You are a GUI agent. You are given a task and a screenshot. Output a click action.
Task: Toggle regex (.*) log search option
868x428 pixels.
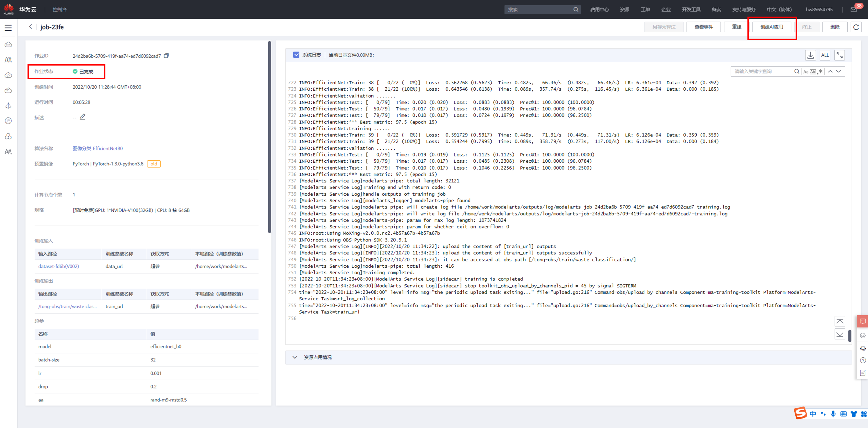(820, 71)
